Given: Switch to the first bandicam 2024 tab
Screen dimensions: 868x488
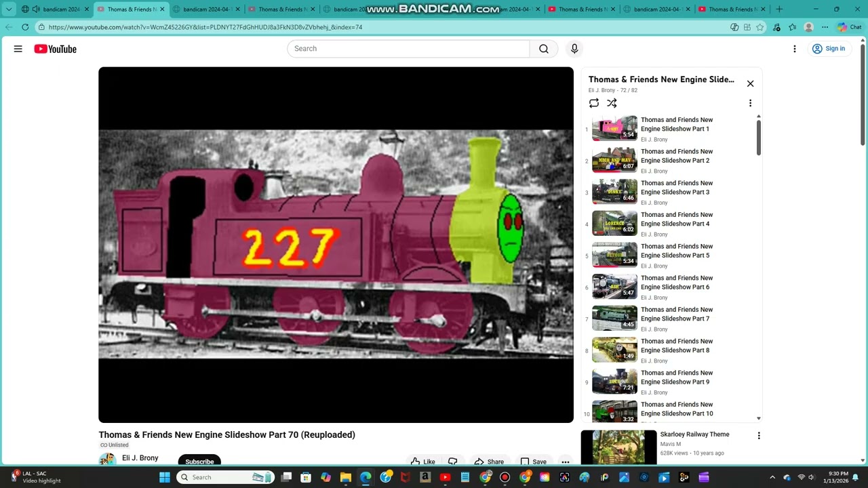Looking at the screenshot, I should (57, 9).
